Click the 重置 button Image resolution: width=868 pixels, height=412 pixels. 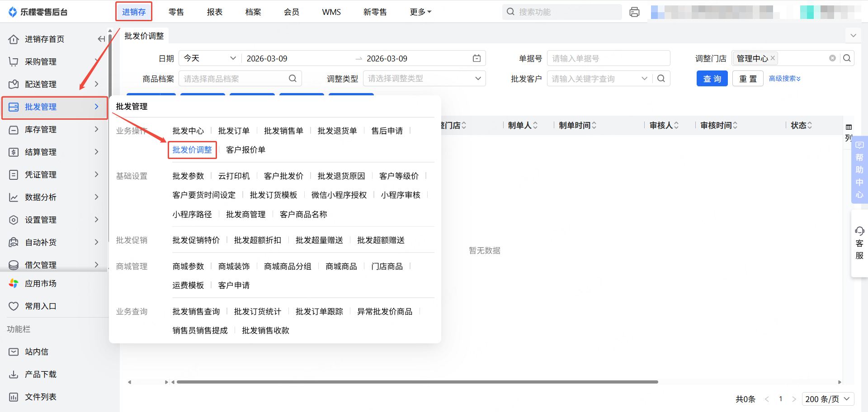pos(748,79)
